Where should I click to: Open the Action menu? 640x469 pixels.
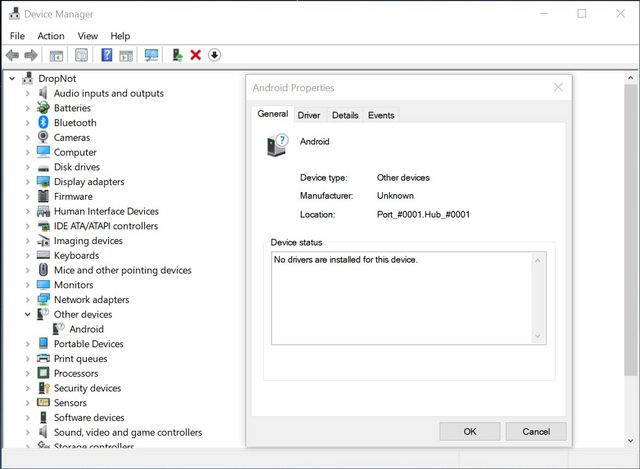(x=51, y=36)
